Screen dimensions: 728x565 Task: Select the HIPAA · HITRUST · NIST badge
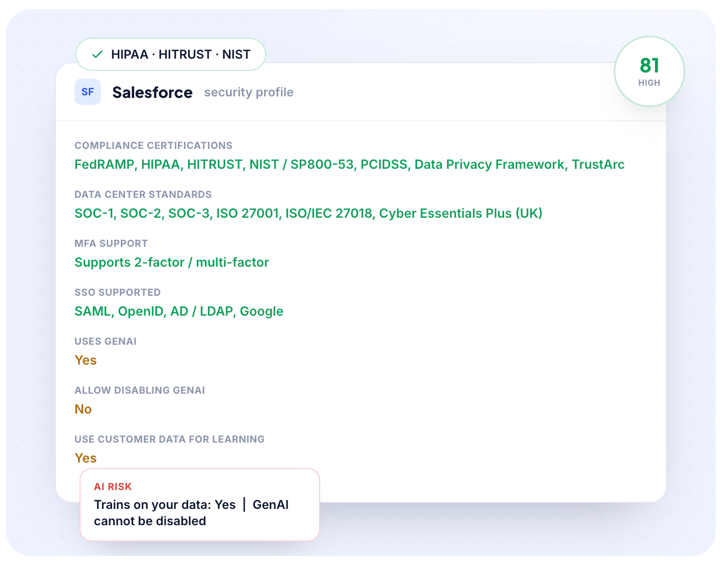click(x=171, y=54)
